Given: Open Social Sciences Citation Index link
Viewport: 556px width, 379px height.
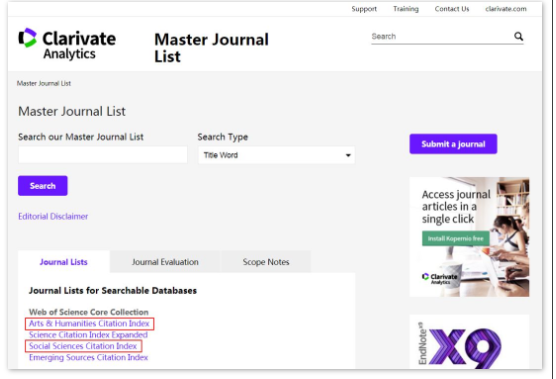Looking at the screenshot, I should pos(83,346).
